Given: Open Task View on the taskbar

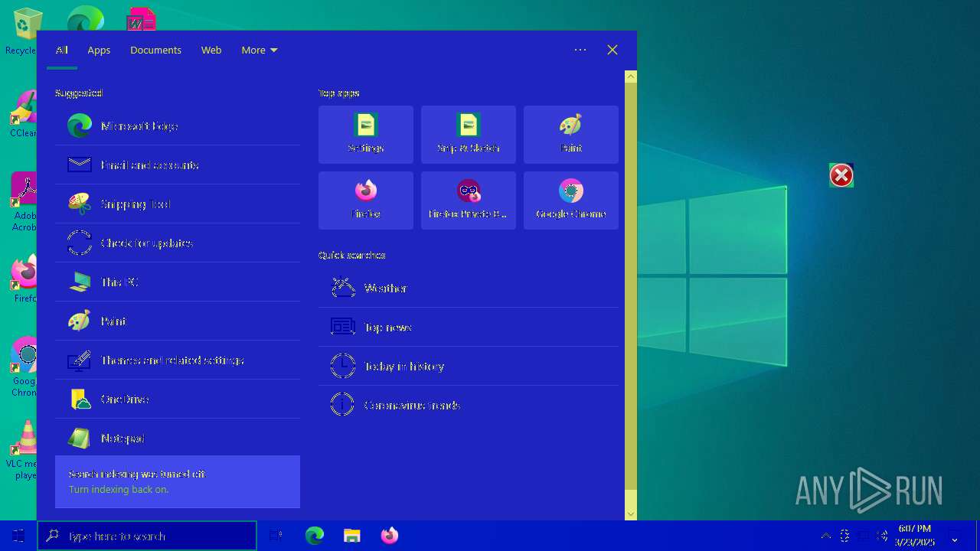Looking at the screenshot, I should point(276,536).
